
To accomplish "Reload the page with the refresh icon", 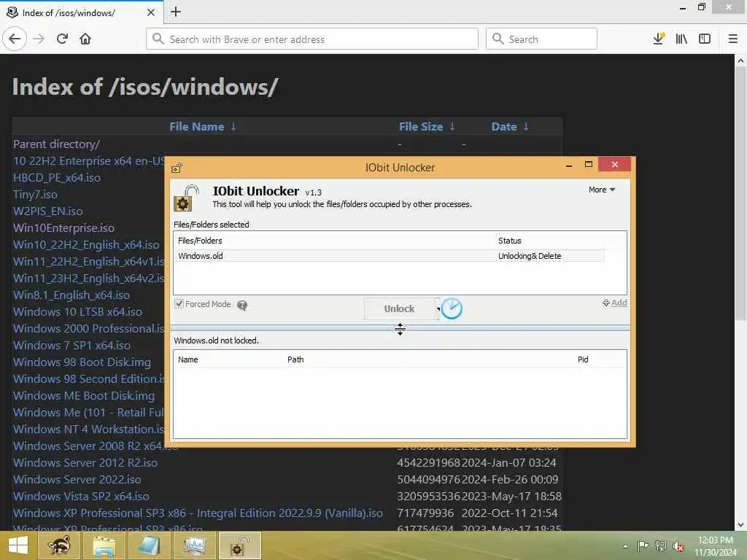I will (63, 39).
